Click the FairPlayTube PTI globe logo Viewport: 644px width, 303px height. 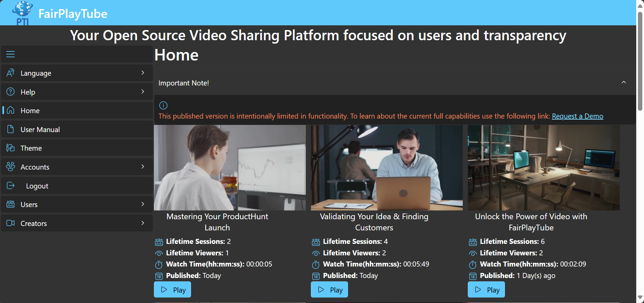click(23, 13)
